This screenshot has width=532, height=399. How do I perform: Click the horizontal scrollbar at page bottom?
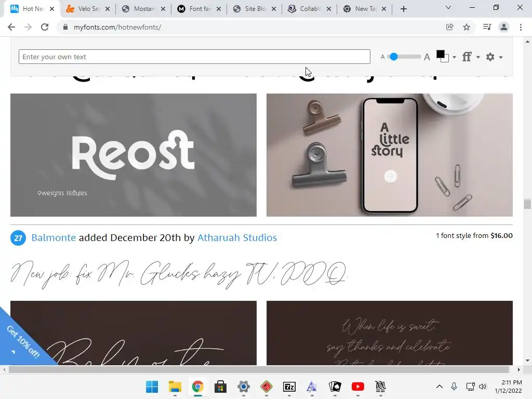[x=259, y=369]
